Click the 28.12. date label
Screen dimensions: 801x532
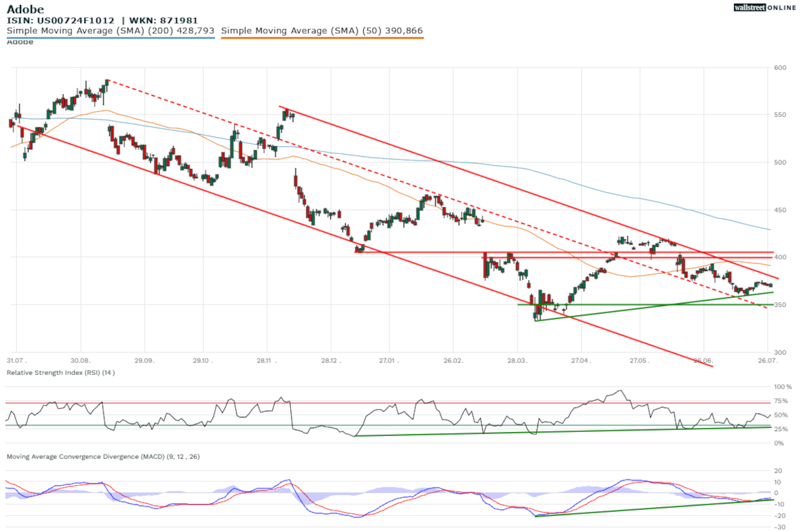point(330,361)
